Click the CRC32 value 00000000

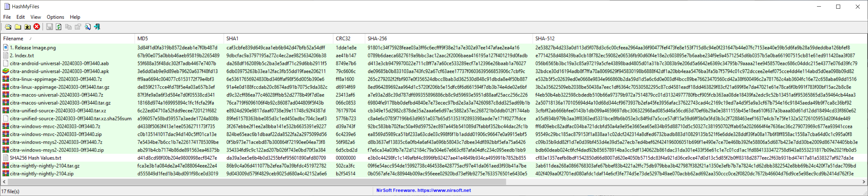click(x=346, y=158)
